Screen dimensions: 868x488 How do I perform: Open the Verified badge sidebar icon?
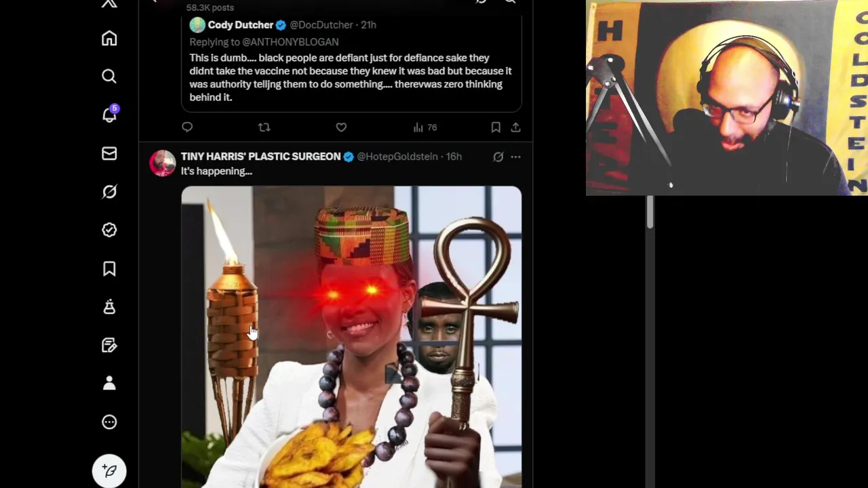coord(109,230)
